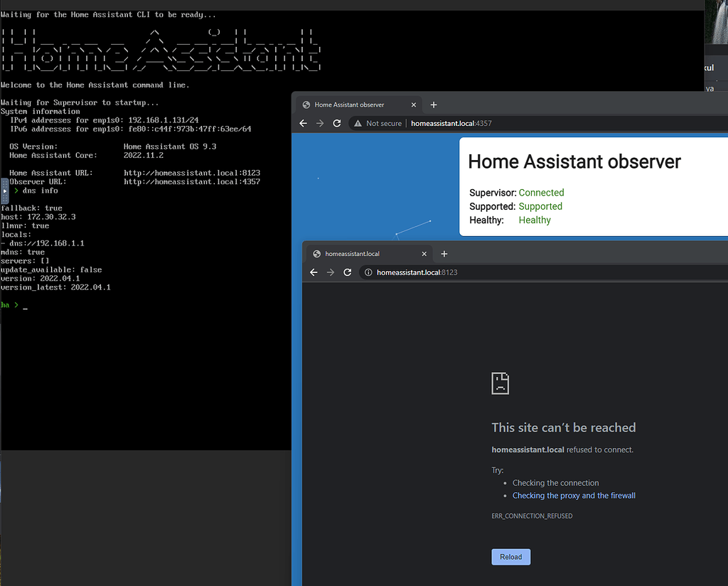Expand the side handle on the terminal's left edge
Screen dimensions: 728x586
[4, 191]
